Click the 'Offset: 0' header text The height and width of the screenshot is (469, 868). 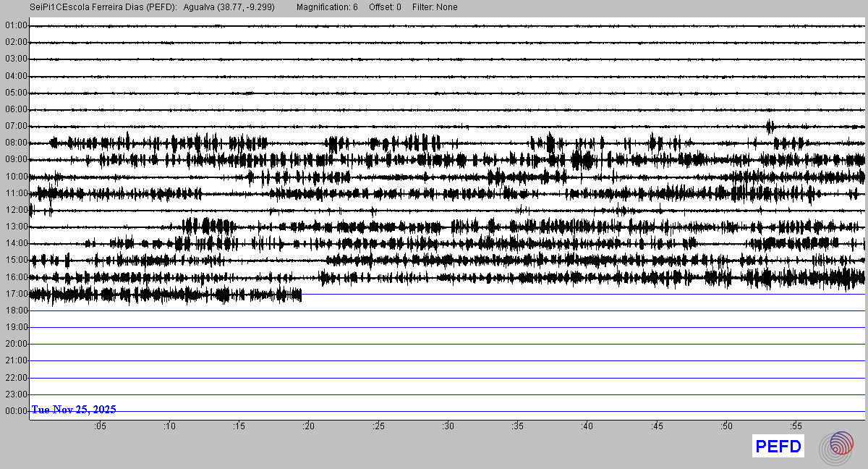click(384, 7)
